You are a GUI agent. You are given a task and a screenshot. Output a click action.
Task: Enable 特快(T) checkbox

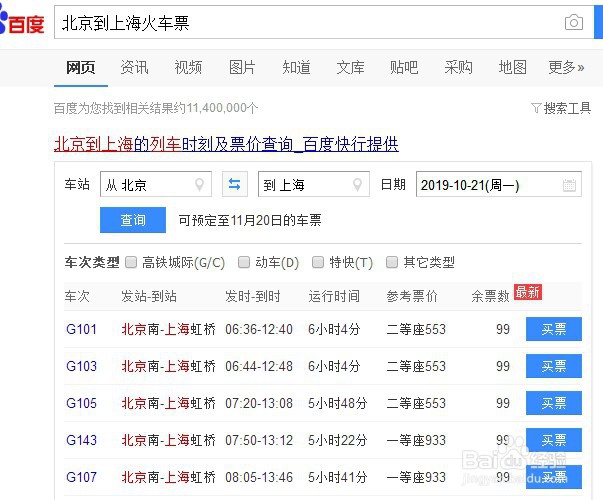pyautogui.click(x=318, y=262)
